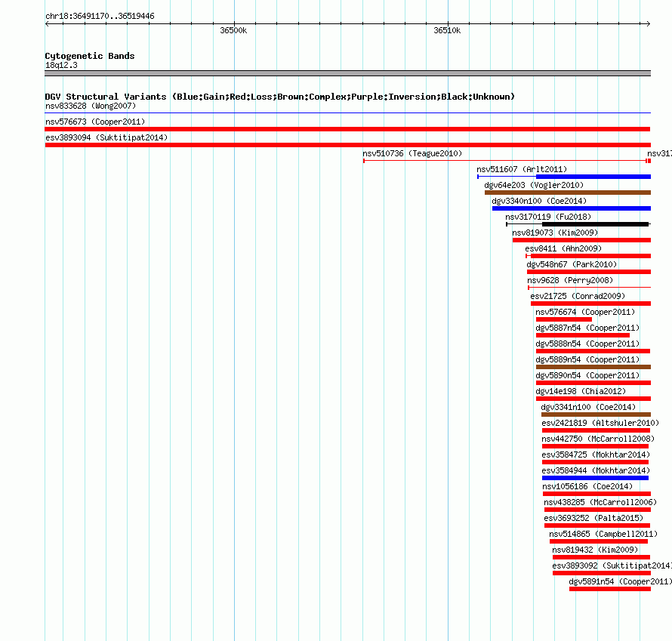Click nsv442750 (McCarroll2008) label
The height and width of the screenshot is (641, 672).
point(598,439)
